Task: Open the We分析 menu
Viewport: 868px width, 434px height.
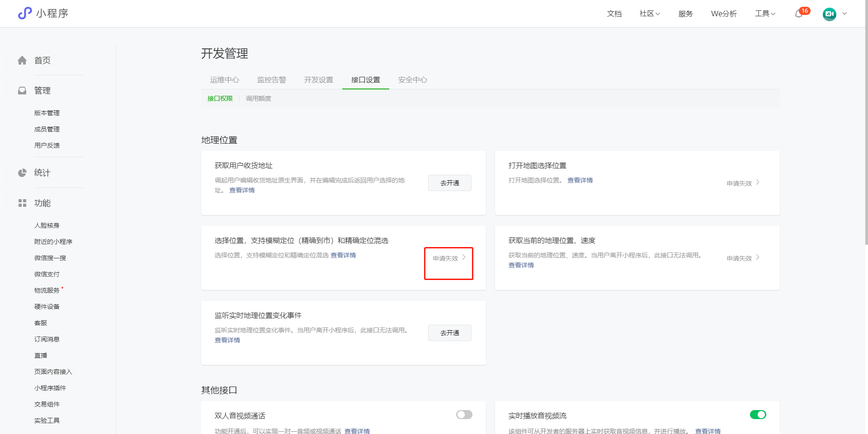Action: point(724,14)
